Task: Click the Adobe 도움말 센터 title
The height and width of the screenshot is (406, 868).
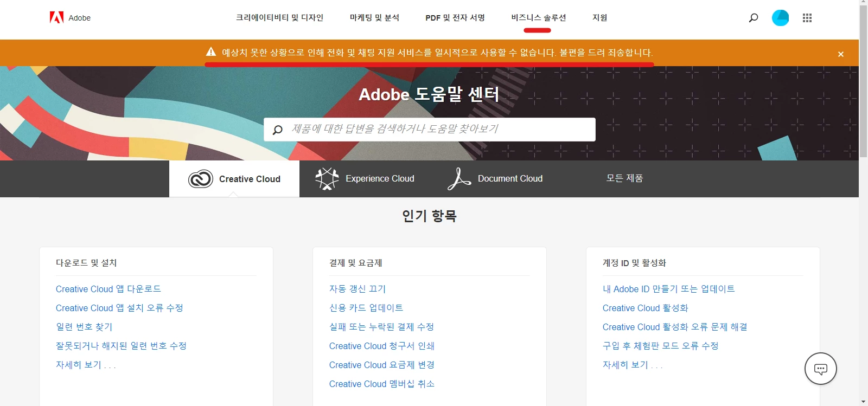Action: point(429,94)
